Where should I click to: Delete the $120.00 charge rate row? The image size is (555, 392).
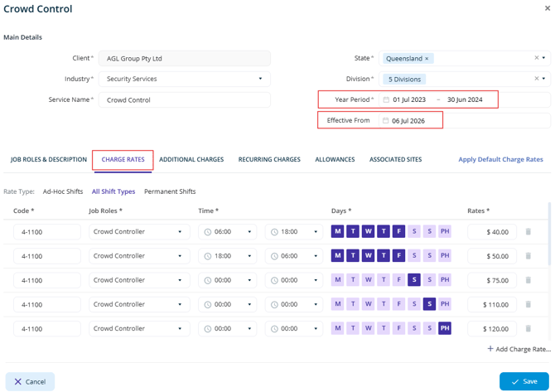tap(528, 329)
